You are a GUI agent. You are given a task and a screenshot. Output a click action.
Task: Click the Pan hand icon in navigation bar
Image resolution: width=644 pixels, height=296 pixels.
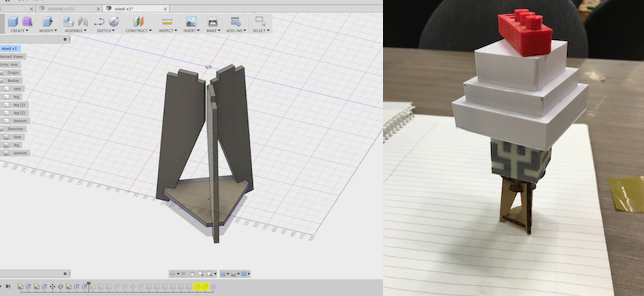tap(192, 274)
